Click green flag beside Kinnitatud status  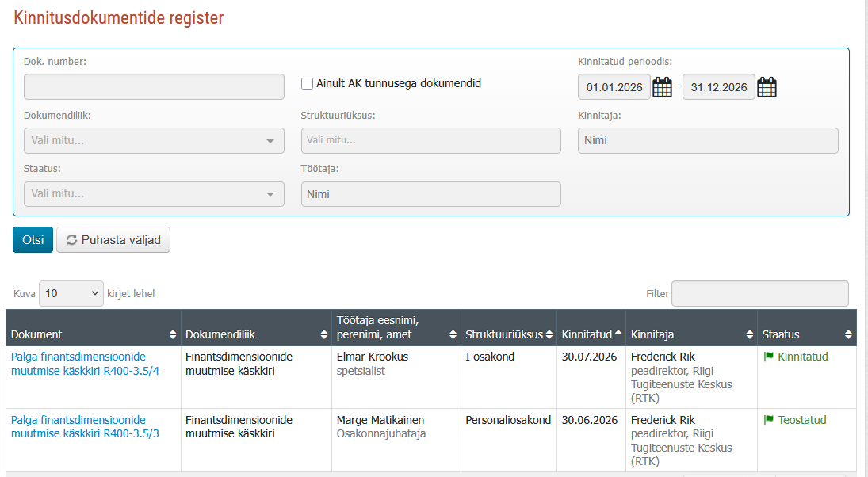pyautogui.click(x=768, y=357)
